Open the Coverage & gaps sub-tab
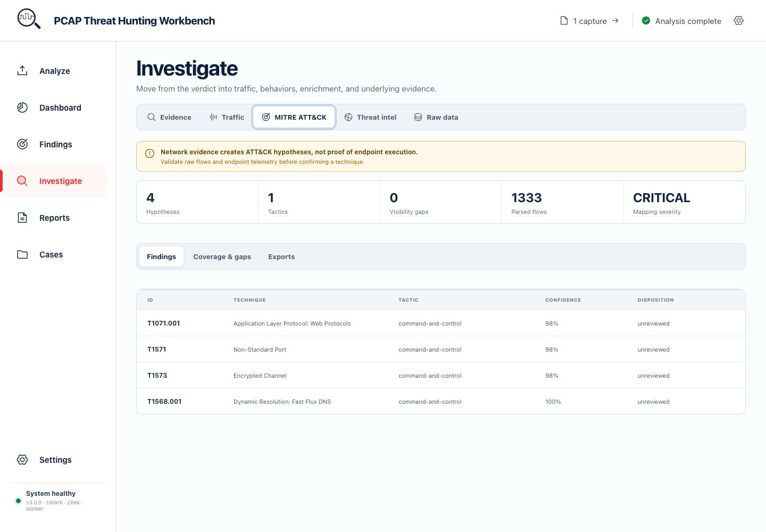This screenshot has height=532, width=766. click(222, 256)
